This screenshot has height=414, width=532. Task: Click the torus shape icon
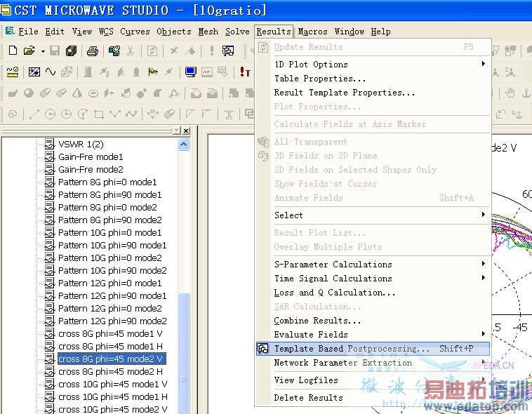pyautogui.click(x=93, y=93)
